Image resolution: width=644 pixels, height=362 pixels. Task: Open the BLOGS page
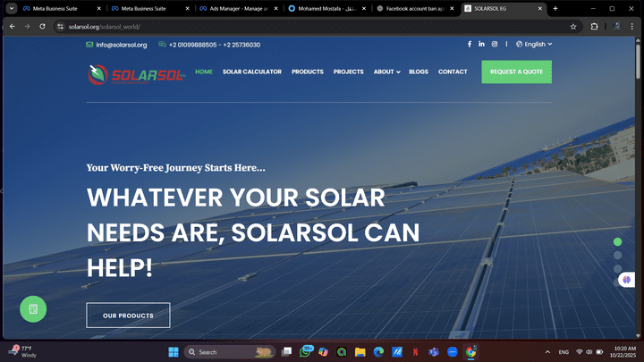[419, 72]
